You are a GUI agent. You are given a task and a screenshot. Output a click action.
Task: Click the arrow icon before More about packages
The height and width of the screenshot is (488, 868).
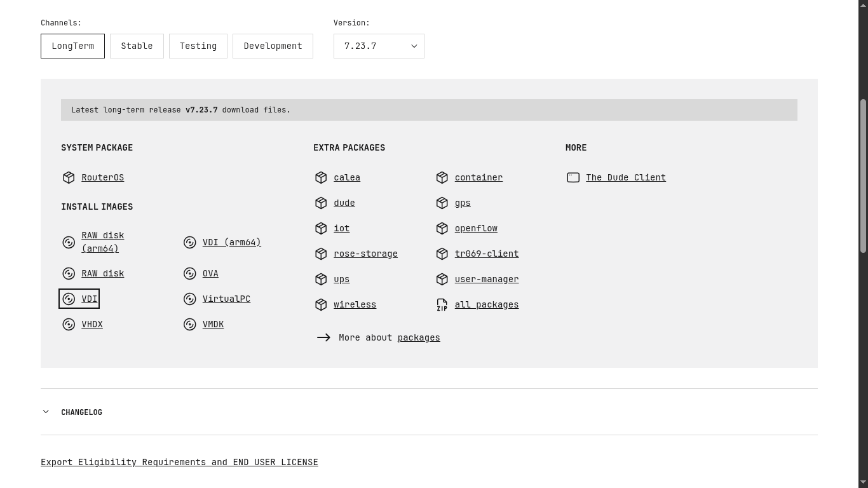pyautogui.click(x=323, y=337)
